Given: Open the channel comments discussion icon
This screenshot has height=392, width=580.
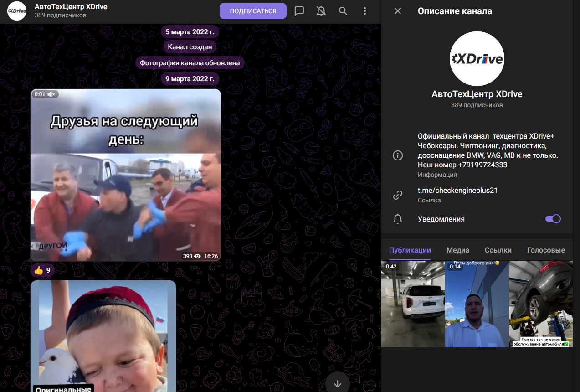Looking at the screenshot, I should click(299, 11).
